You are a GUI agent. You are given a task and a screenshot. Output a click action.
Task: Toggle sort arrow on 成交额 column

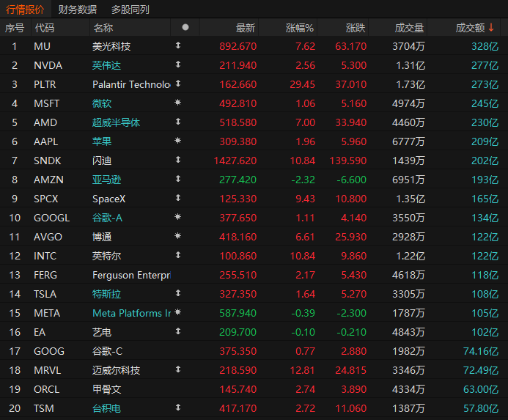click(491, 27)
